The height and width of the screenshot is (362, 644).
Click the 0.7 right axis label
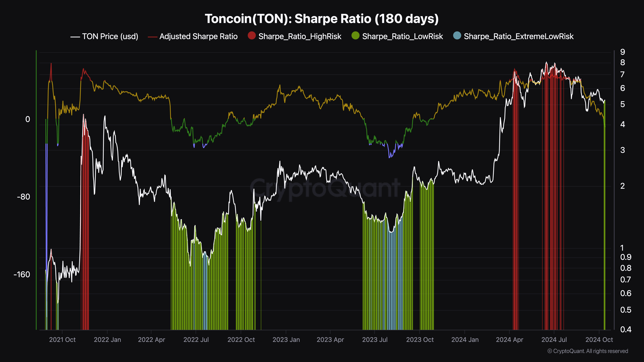[626, 280]
